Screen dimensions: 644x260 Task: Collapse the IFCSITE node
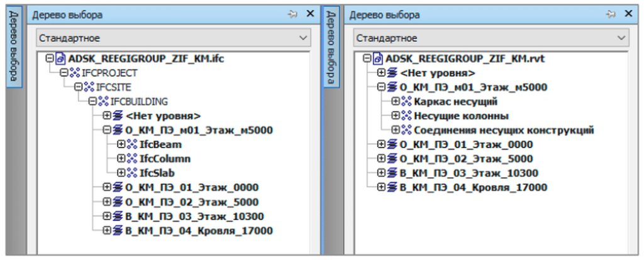[x=78, y=87]
